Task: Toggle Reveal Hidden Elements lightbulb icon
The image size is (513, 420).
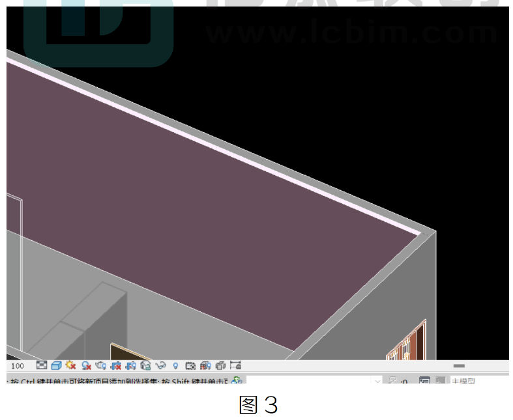Action: [175, 366]
